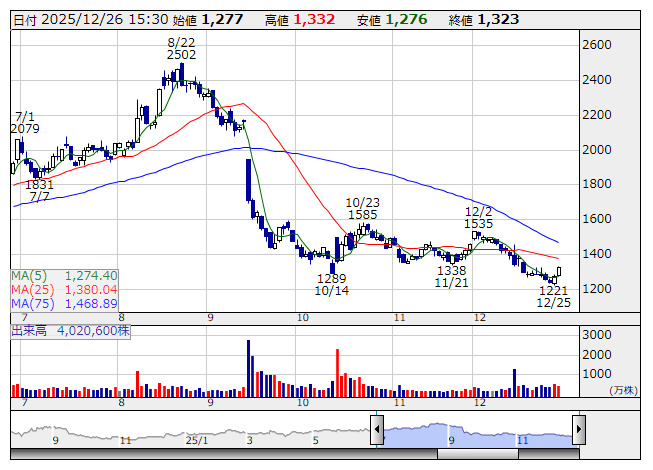Click the 7/1 high of 2079 annotation
This screenshot has width=653, height=470.
25,123
